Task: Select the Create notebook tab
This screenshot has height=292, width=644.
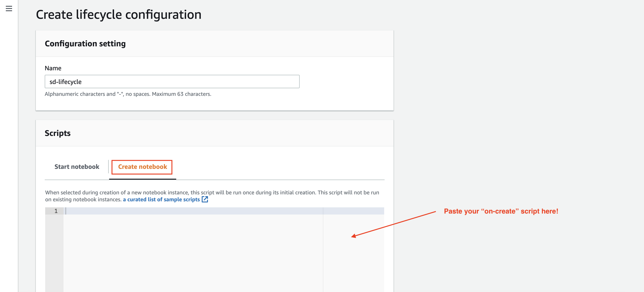Action: pos(142,167)
